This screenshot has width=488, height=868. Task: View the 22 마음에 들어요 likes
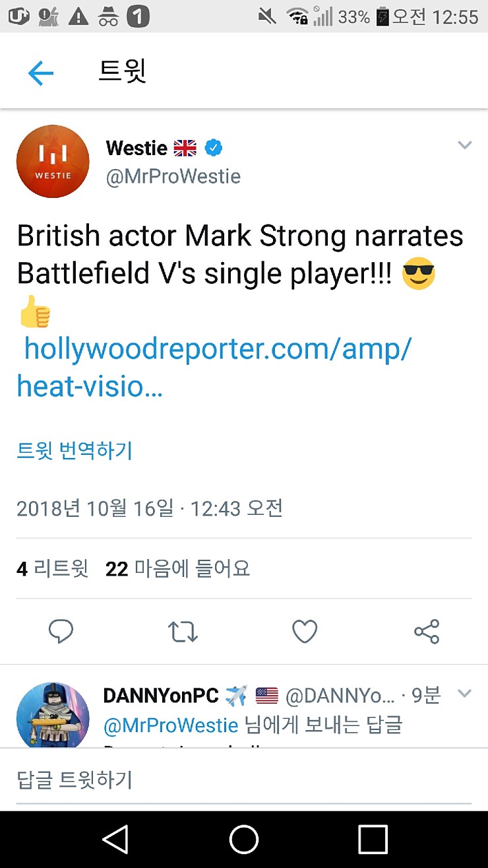(x=178, y=568)
